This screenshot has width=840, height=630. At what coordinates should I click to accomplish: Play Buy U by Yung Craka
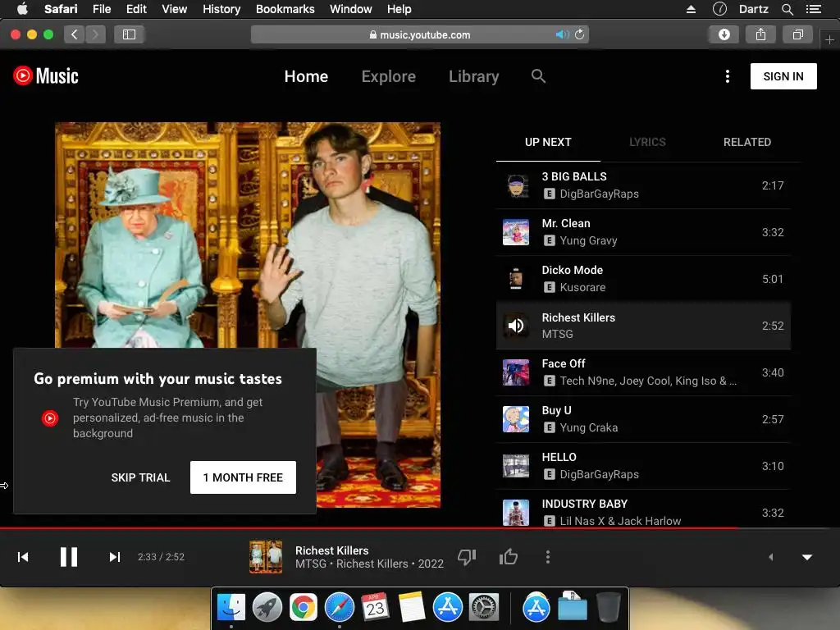[x=643, y=419]
